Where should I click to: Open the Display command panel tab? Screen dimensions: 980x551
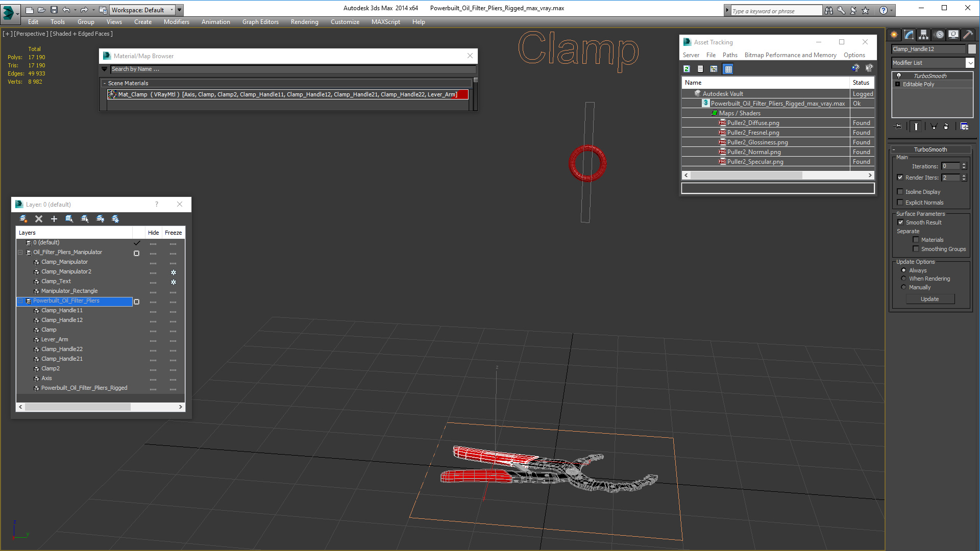coord(953,35)
